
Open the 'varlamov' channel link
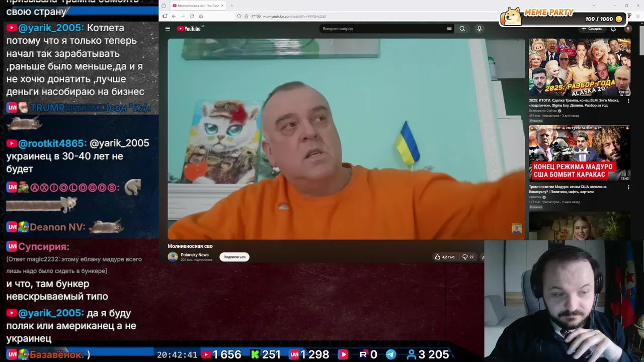click(x=535, y=197)
